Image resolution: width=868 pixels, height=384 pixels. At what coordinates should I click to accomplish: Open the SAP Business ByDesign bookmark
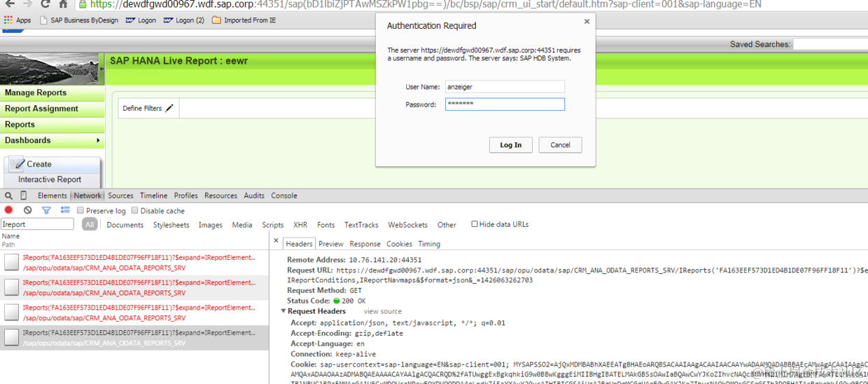(79, 20)
